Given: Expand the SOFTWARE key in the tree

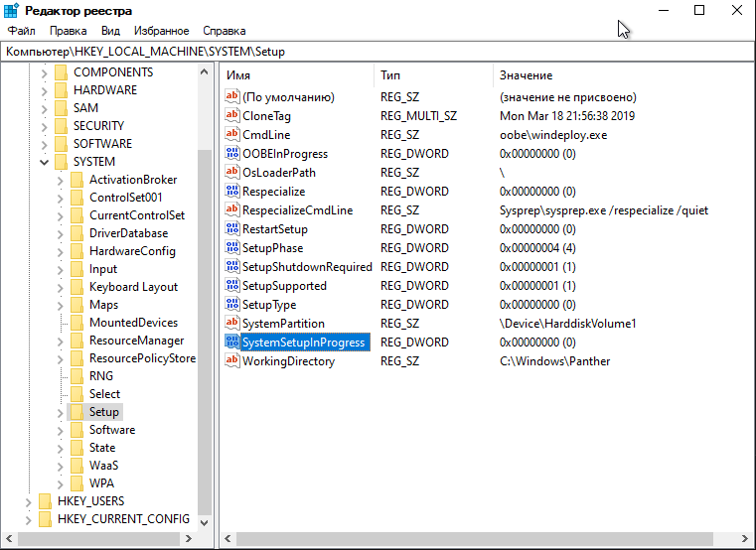Looking at the screenshot, I should pyautogui.click(x=44, y=144).
